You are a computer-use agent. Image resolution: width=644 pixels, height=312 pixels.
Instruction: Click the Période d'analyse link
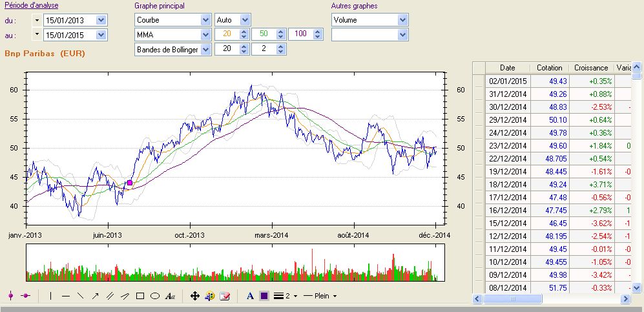click(x=31, y=6)
